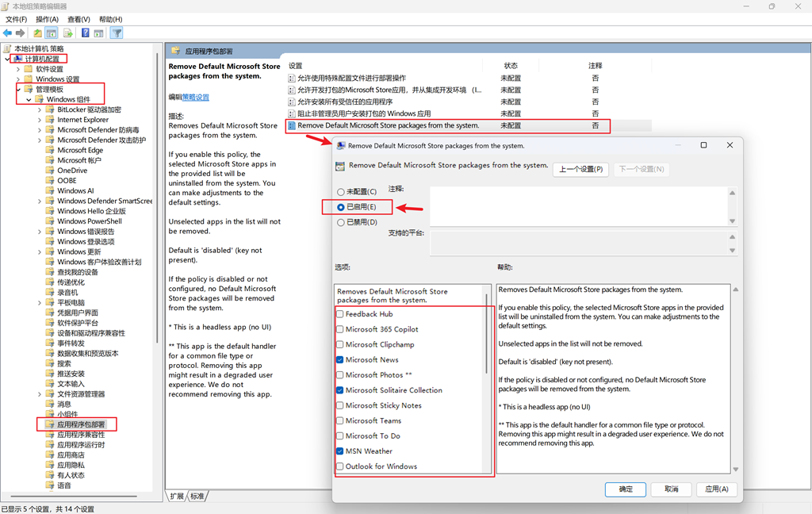812x514 pixels.
Task: Click the folder icon beside Windows PowerShell
Action: click(x=50, y=221)
